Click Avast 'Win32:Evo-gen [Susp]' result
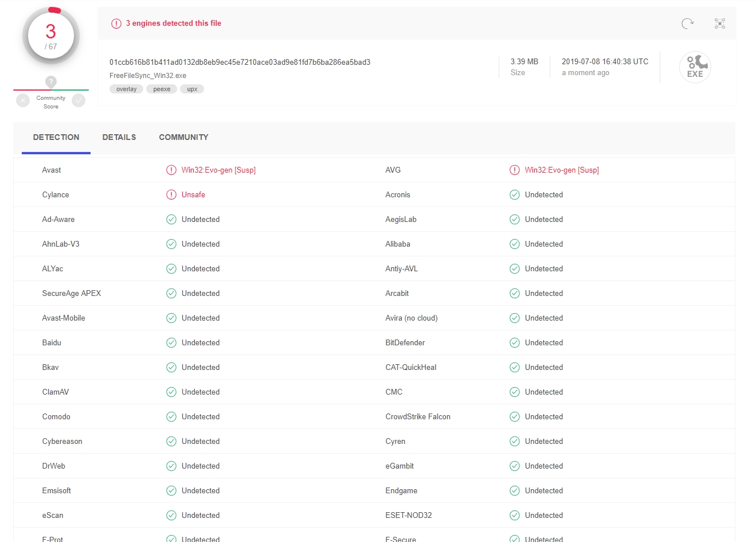 tap(218, 170)
